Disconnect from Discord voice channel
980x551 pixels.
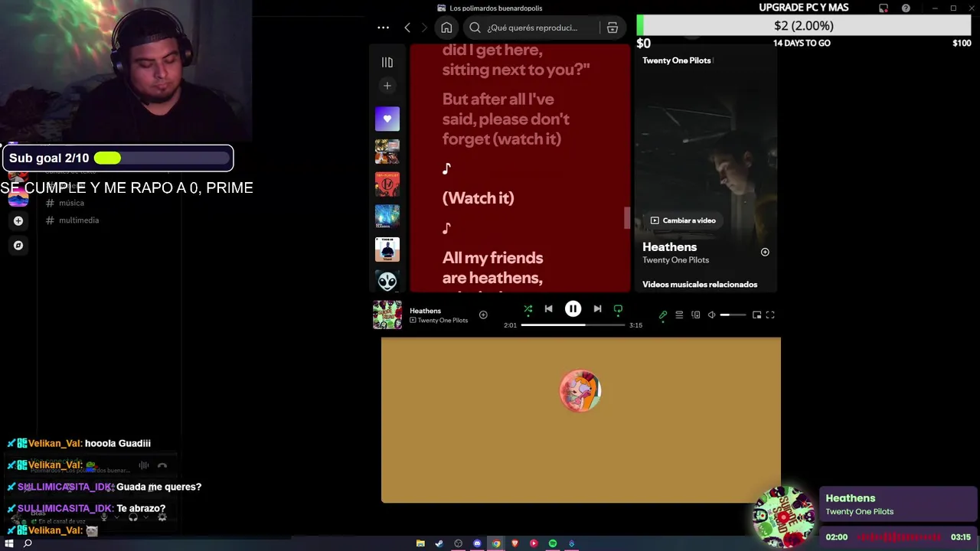(162, 465)
